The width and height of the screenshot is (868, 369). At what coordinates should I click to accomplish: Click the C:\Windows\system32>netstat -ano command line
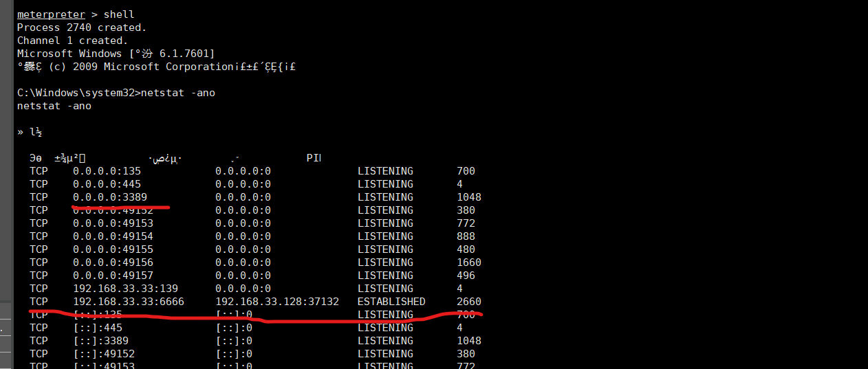point(116,93)
